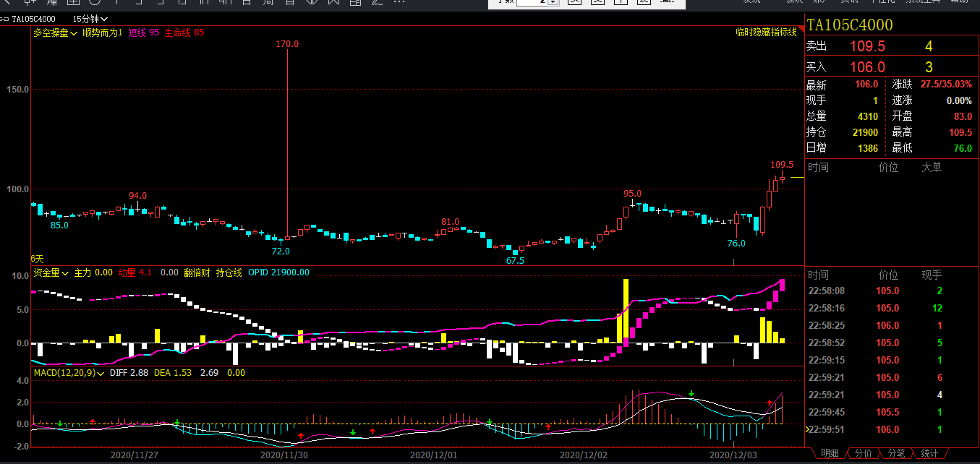Click the rightmost red arrow in the MACD panel
The height and width of the screenshot is (464, 980).
[x=770, y=403]
